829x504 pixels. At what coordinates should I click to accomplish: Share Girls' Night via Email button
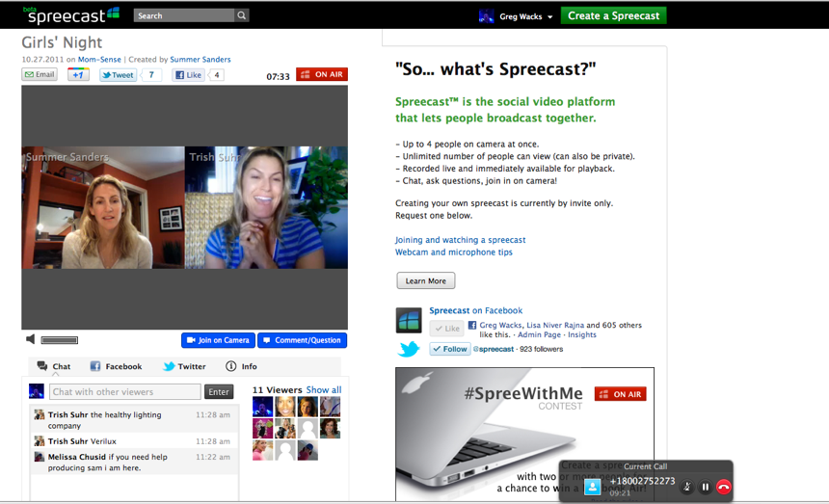click(40, 74)
